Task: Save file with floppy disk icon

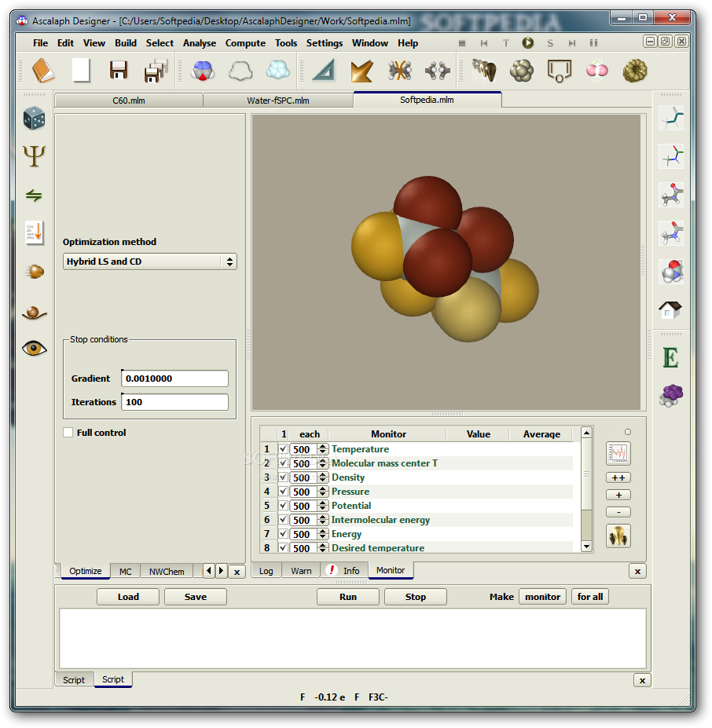Action: point(119,71)
